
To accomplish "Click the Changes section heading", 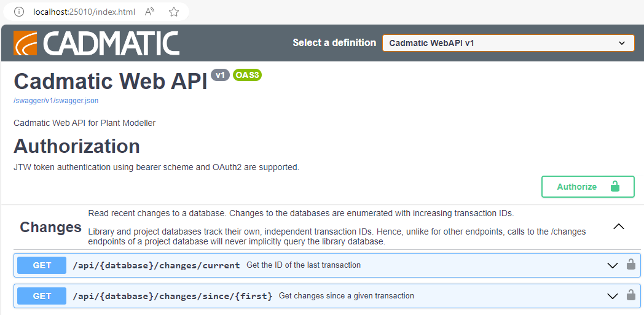I will tap(50, 227).
